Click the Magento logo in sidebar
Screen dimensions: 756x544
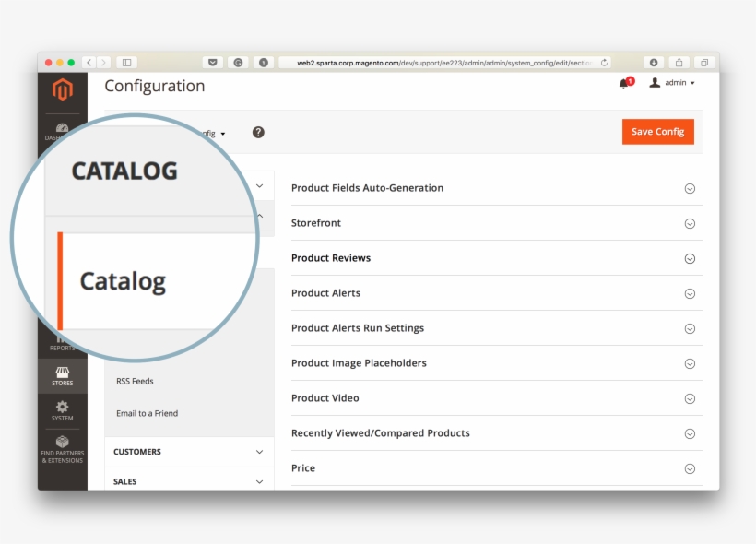pos(63,90)
